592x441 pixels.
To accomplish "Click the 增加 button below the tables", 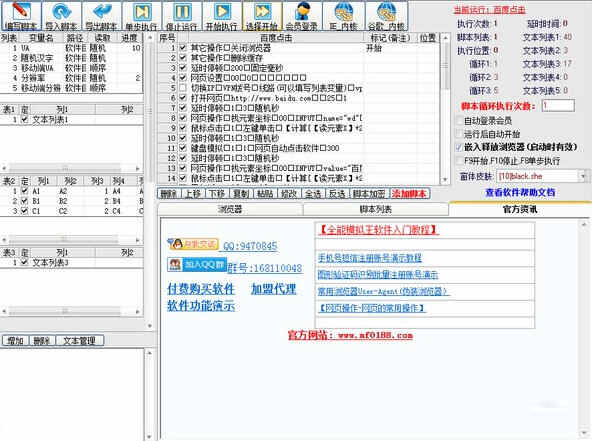I will (x=16, y=341).
